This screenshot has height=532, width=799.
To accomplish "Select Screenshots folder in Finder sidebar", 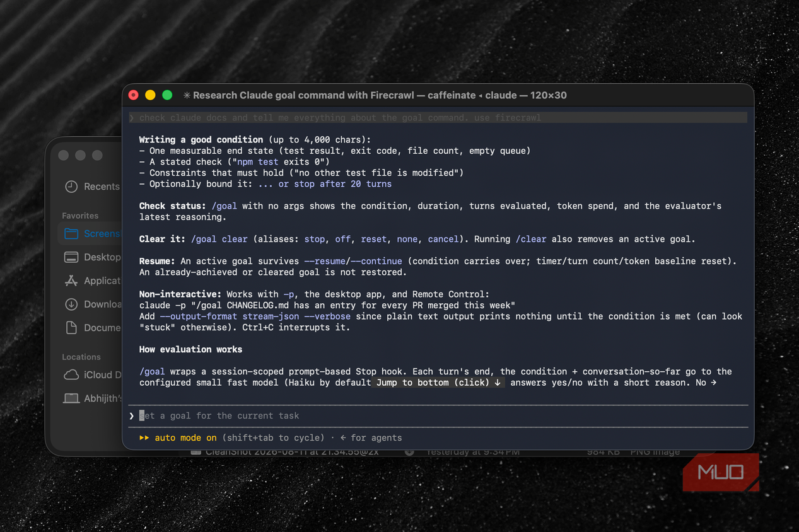I will tap(90, 233).
